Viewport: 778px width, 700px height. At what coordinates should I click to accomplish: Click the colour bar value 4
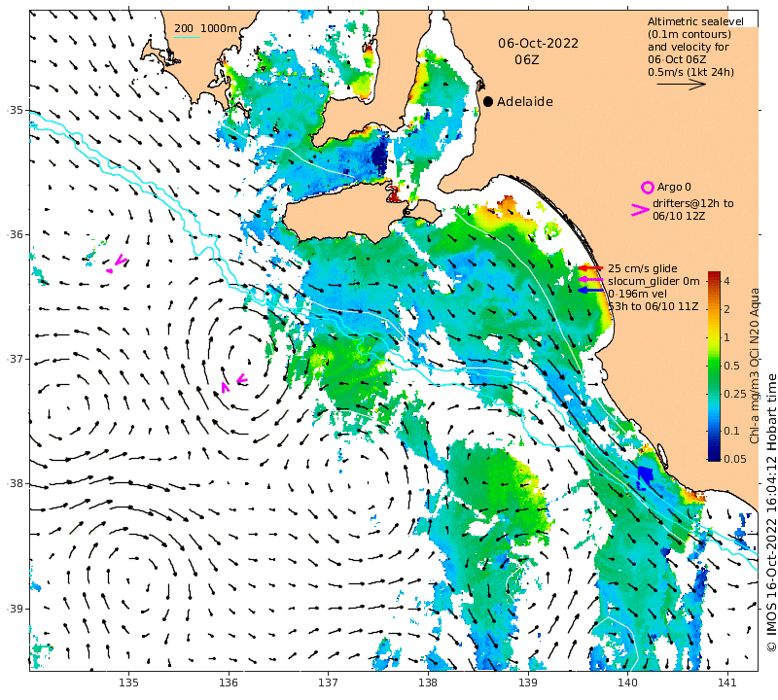[726, 281]
